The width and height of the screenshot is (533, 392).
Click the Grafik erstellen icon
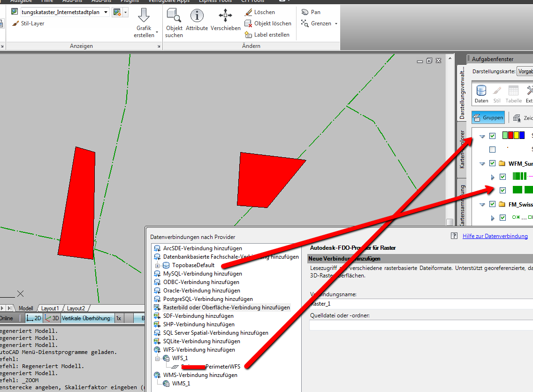point(144,15)
